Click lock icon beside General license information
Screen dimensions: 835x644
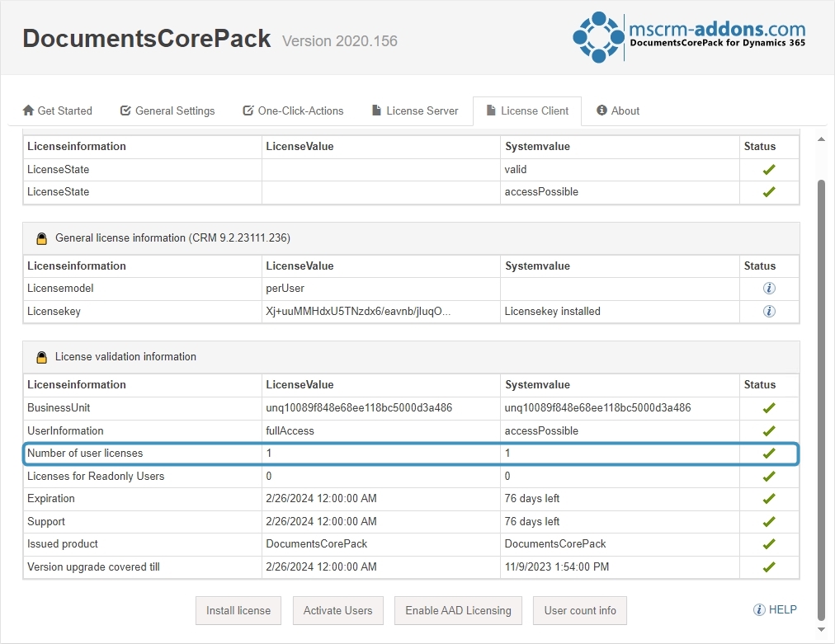[x=41, y=238]
